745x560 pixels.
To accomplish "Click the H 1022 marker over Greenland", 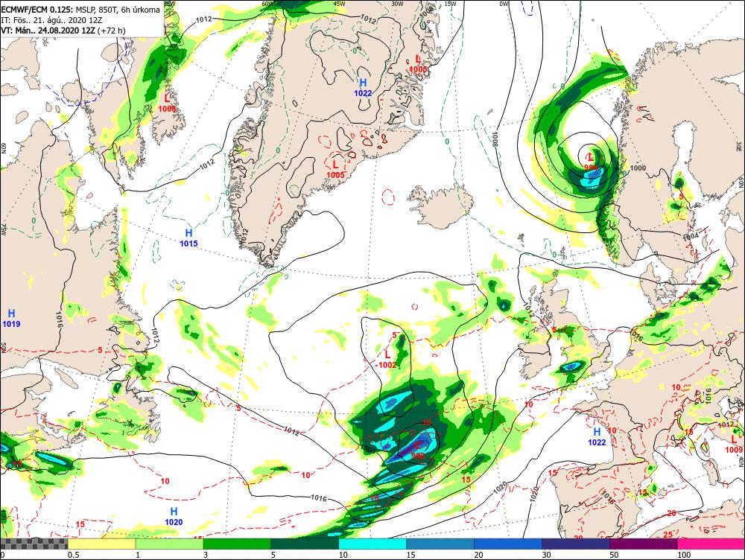I will tap(363, 89).
